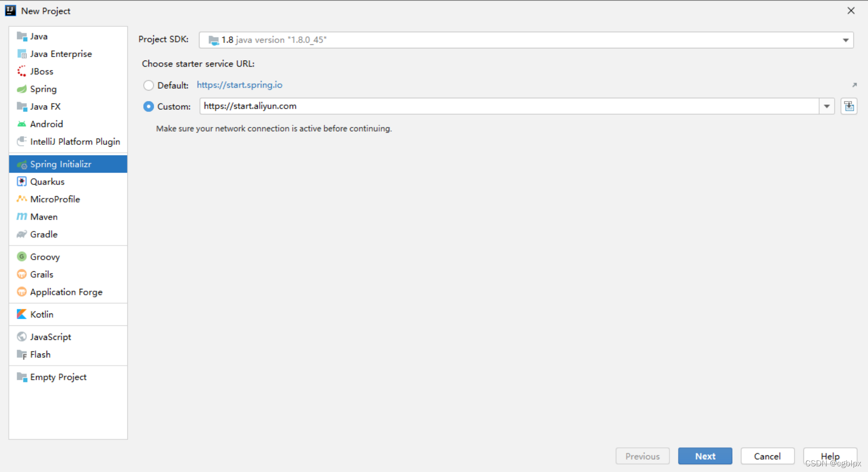Click the SDK folder icon in combo box
868x472 pixels.
(x=213, y=40)
